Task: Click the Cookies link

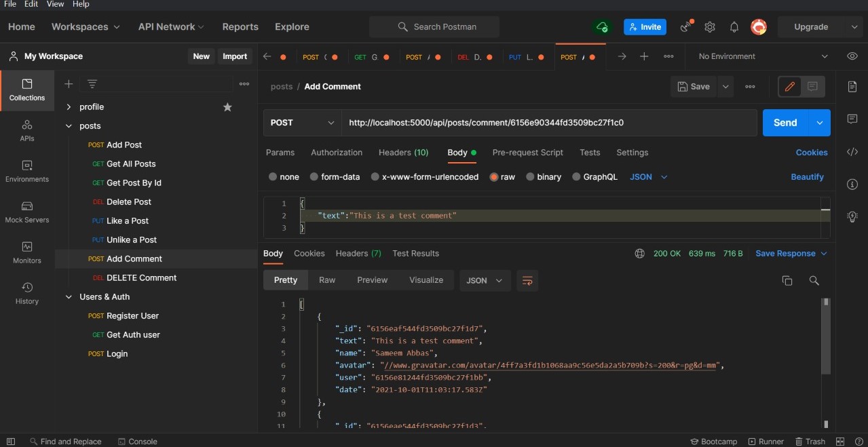Action: point(812,153)
